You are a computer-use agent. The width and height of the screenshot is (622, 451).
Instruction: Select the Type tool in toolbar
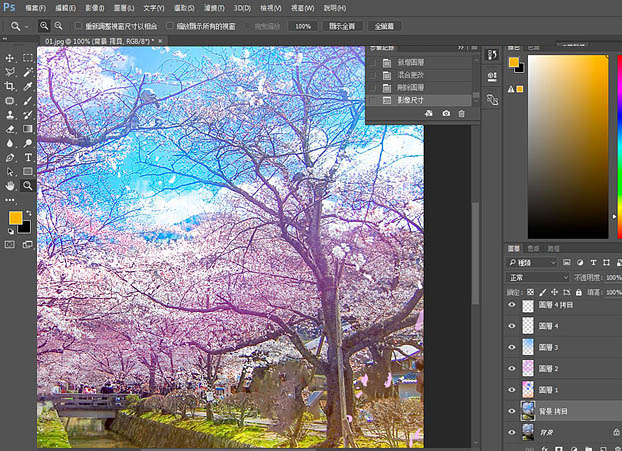click(27, 157)
